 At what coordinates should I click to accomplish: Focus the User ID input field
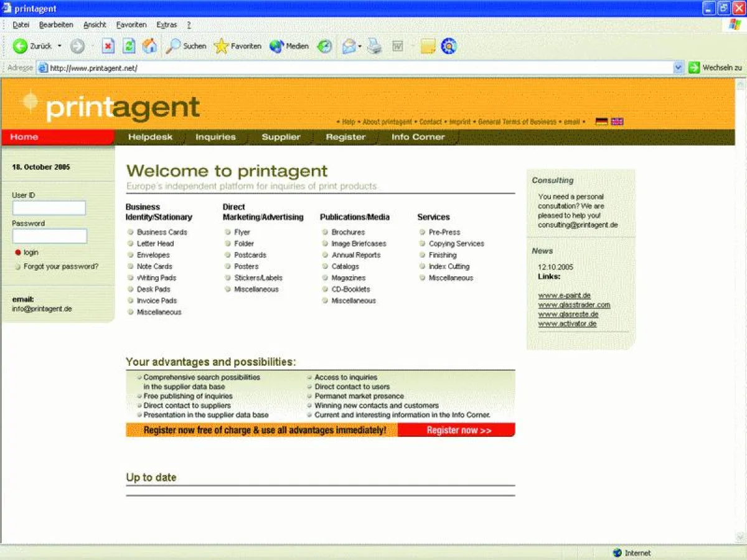pos(49,208)
